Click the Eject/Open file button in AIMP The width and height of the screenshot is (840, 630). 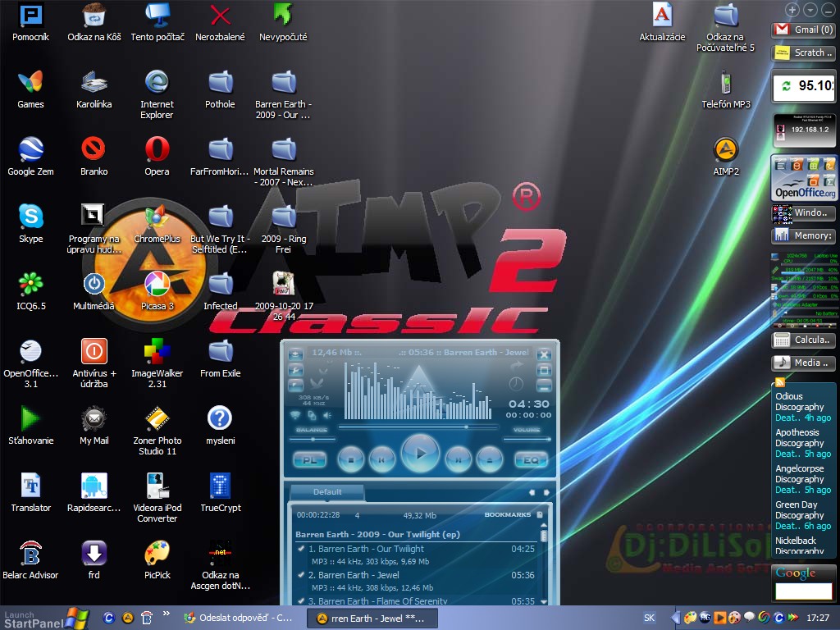pyautogui.click(x=489, y=459)
